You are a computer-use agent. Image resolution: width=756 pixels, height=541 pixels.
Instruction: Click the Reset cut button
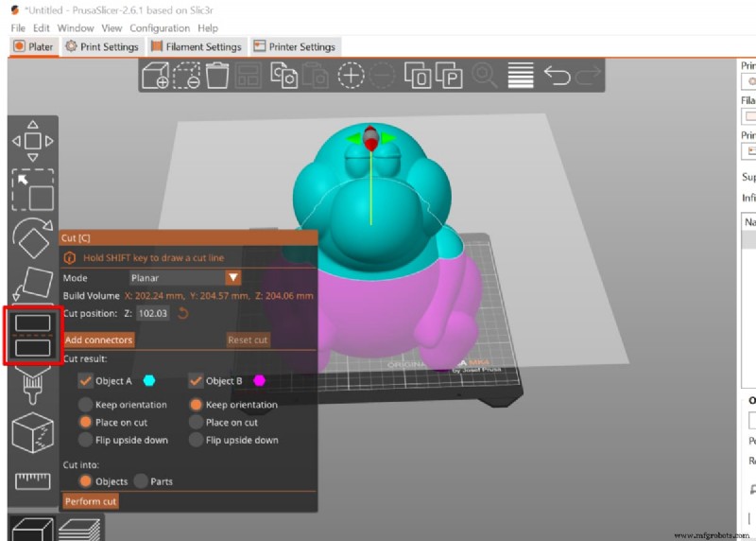(x=248, y=340)
